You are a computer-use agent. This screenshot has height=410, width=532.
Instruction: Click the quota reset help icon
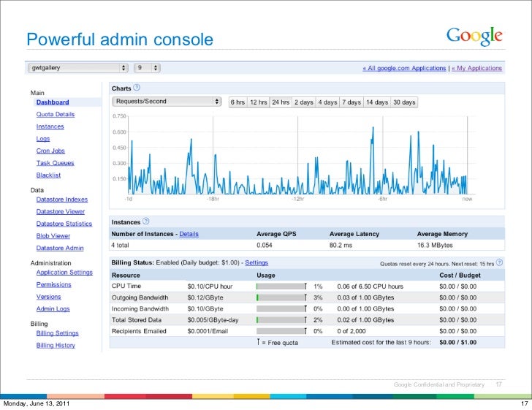pyautogui.click(x=499, y=262)
